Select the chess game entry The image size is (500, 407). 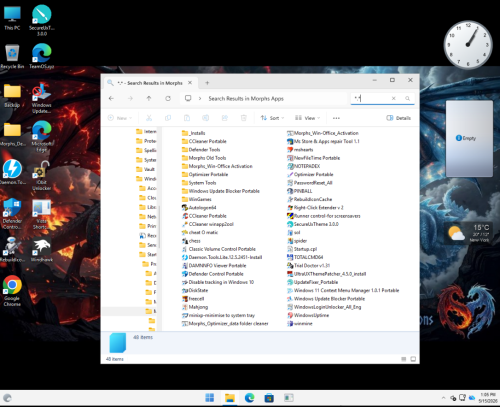point(191,241)
